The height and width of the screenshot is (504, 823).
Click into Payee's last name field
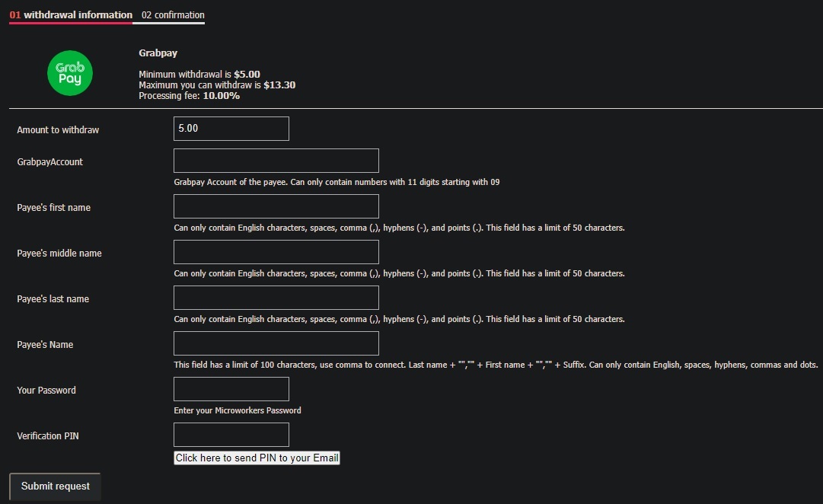(276, 298)
